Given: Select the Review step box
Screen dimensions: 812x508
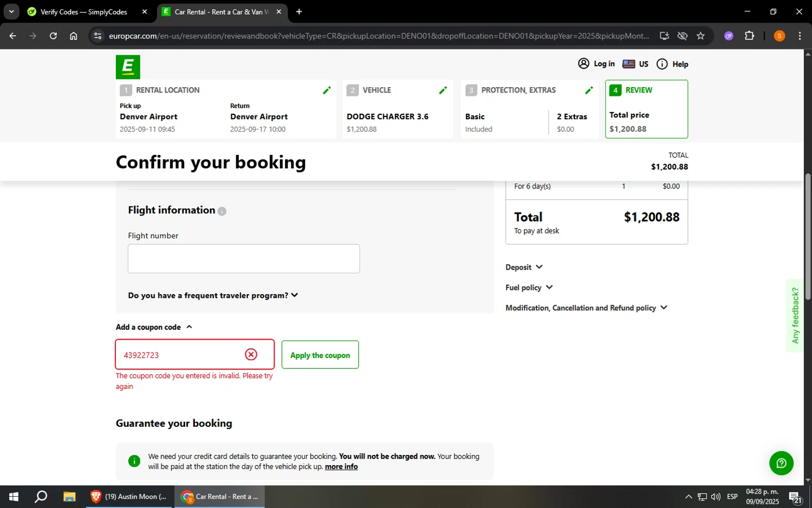Looking at the screenshot, I should click(x=646, y=109).
